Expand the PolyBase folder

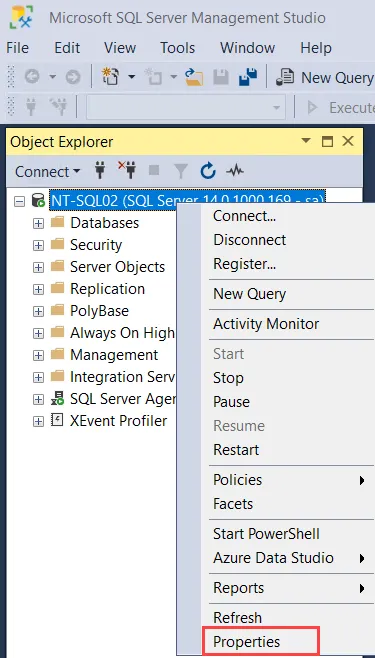pos(38,311)
